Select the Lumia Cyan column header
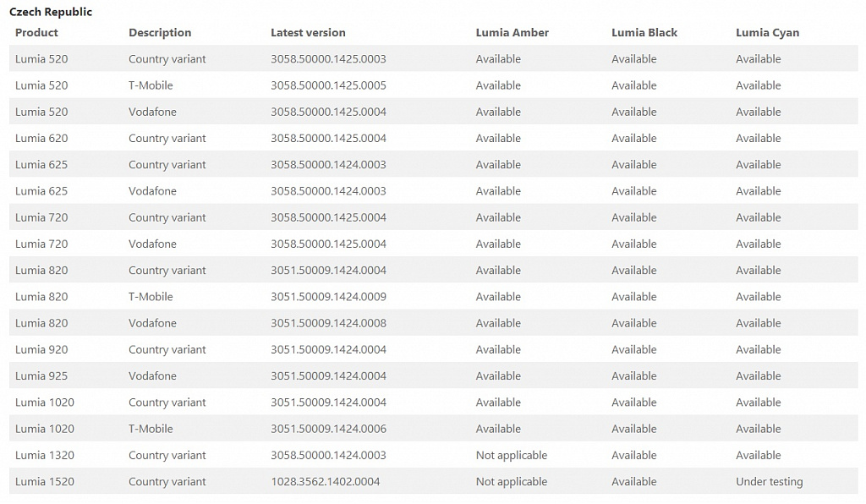Image resolution: width=866 pixels, height=504 pixels. click(x=767, y=33)
